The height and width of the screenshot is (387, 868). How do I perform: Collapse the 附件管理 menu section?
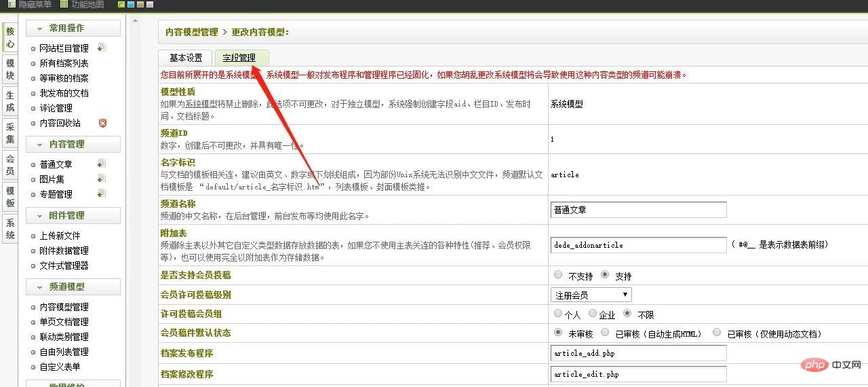point(73,215)
